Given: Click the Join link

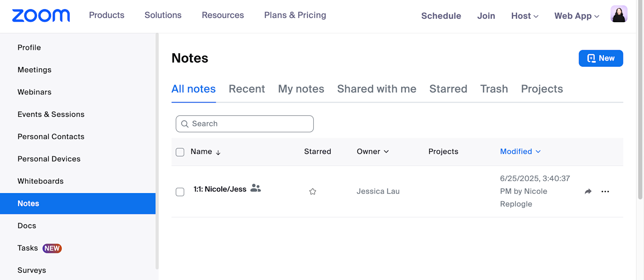Looking at the screenshot, I should tap(486, 16).
